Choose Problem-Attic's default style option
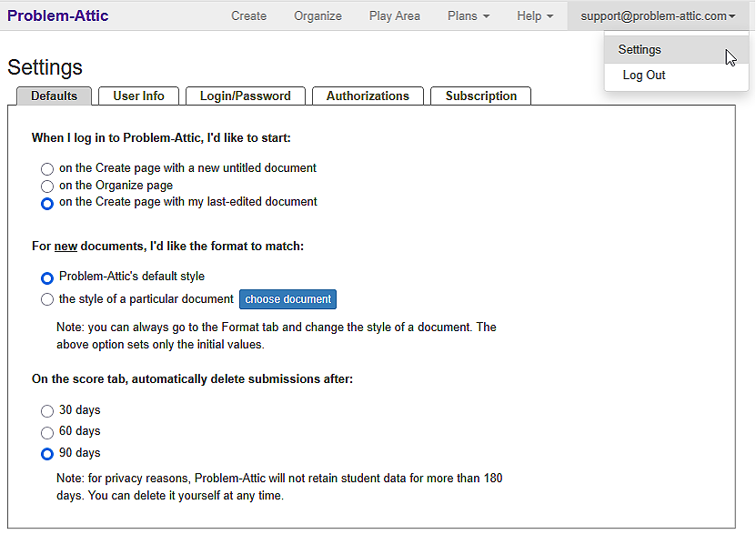756x534 pixels. pos(47,278)
